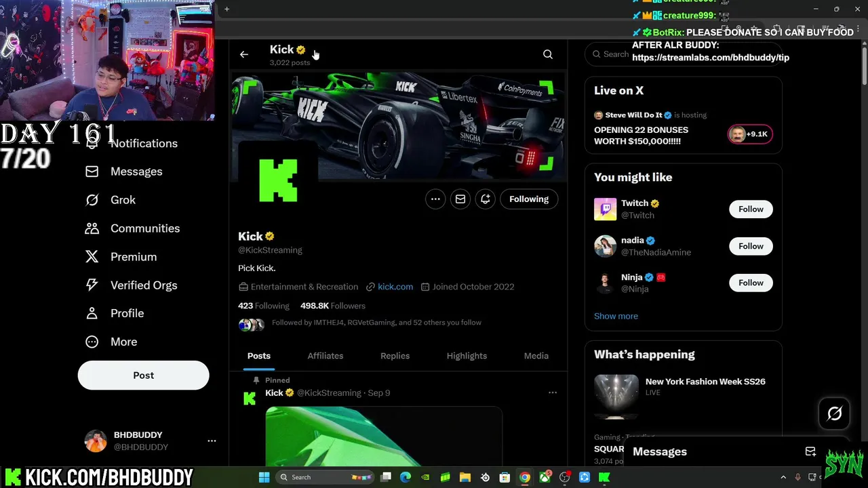Click the white Post button
Screen dimensions: 868x488
coord(143,375)
